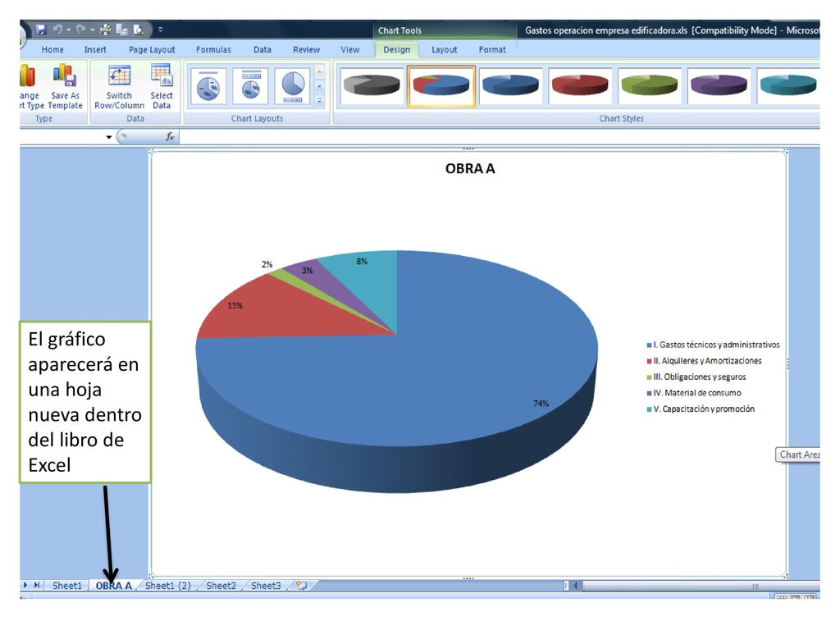840x630 pixels.
Task: Click the Insert Function fx button
Action: [x=170, y=137]
